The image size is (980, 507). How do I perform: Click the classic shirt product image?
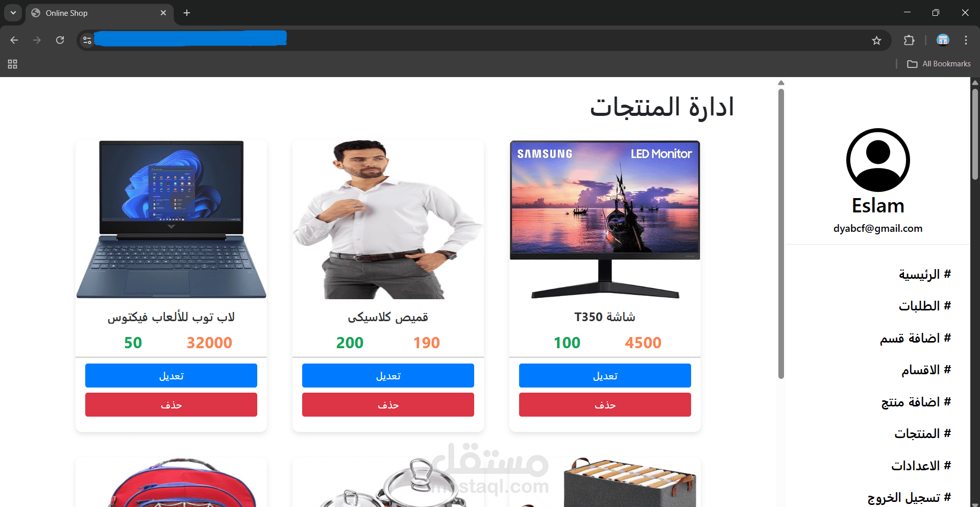pos(388,220)
